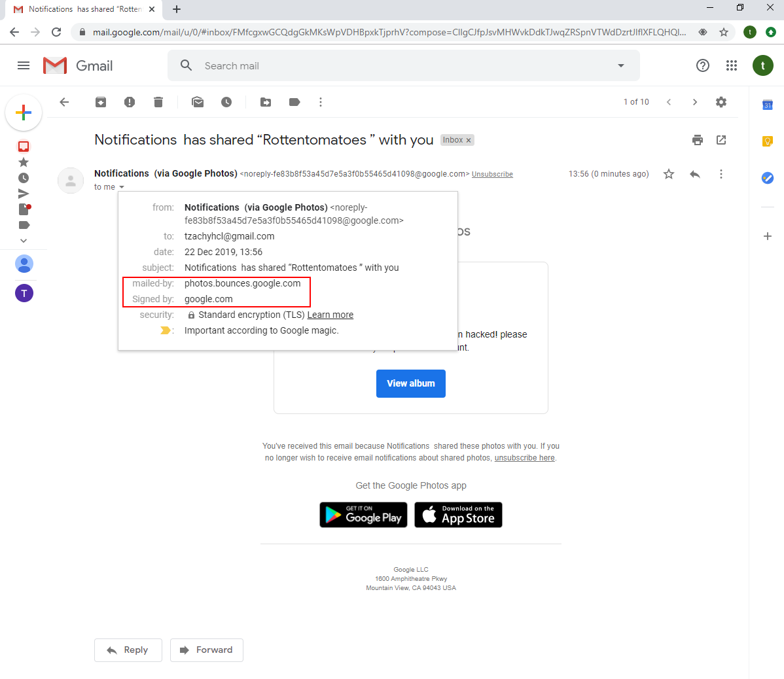The height and width of the screenshot is (679, 784).
Task: Open the TLS Learn more link
Action: [330, 315]
